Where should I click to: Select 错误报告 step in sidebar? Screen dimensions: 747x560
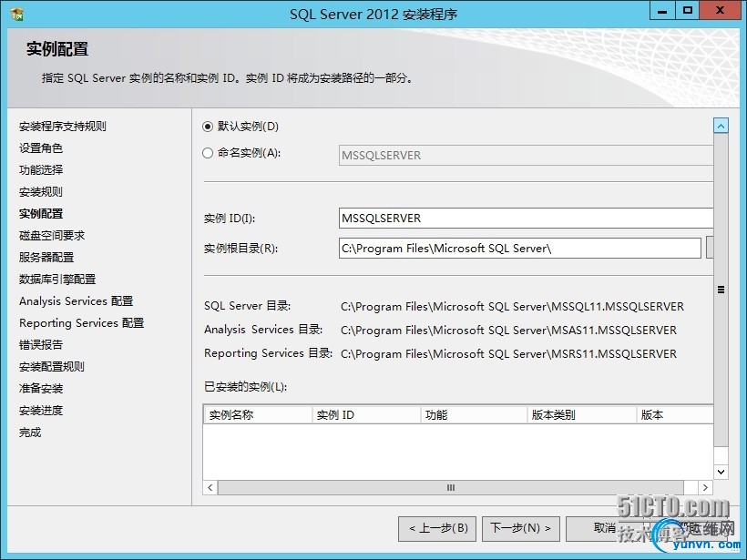(x=41, y=345)
